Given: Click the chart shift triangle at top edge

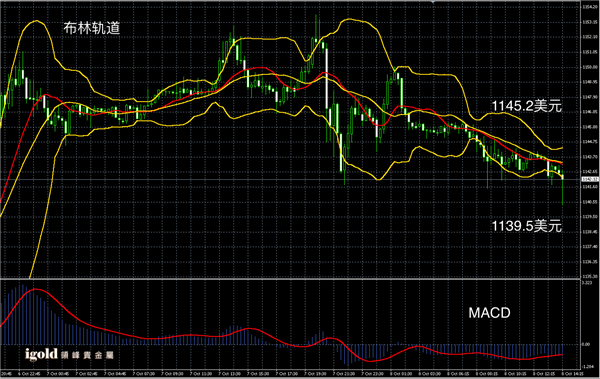Looking at the screenshot, I should (433, 2).
